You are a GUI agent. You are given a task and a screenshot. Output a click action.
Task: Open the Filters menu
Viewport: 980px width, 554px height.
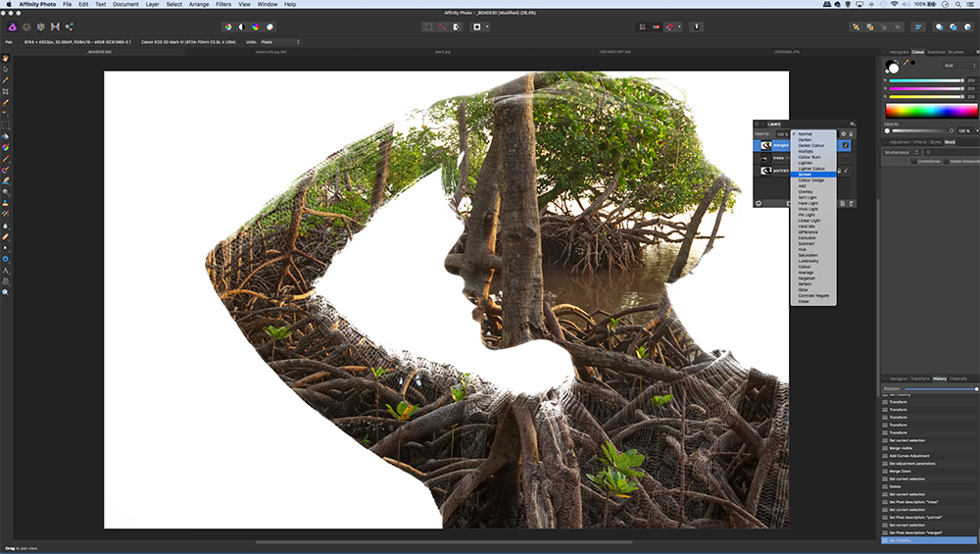(223, 4)
